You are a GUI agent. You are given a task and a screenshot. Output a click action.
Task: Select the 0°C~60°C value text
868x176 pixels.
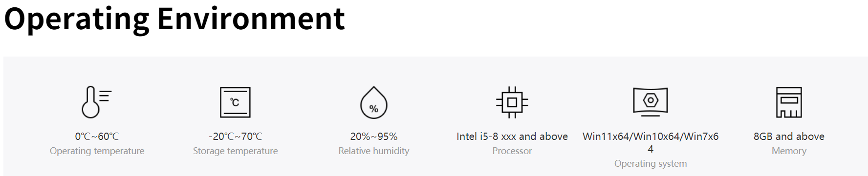(97, 137)
